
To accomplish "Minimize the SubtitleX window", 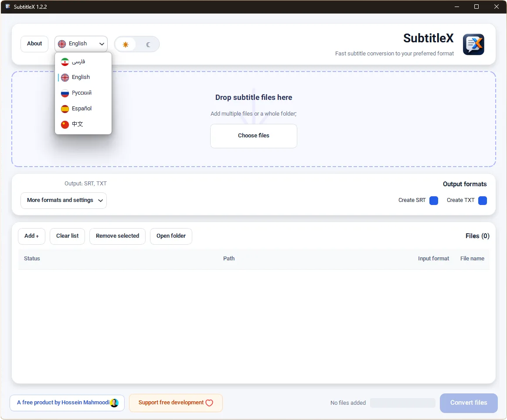I will click(456, 7).
